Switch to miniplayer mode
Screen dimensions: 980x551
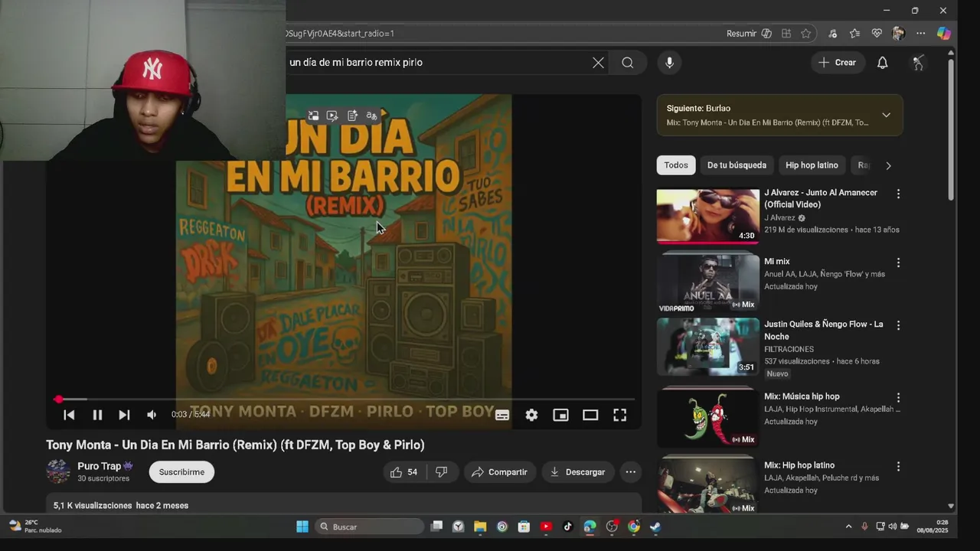click(560, 415)
